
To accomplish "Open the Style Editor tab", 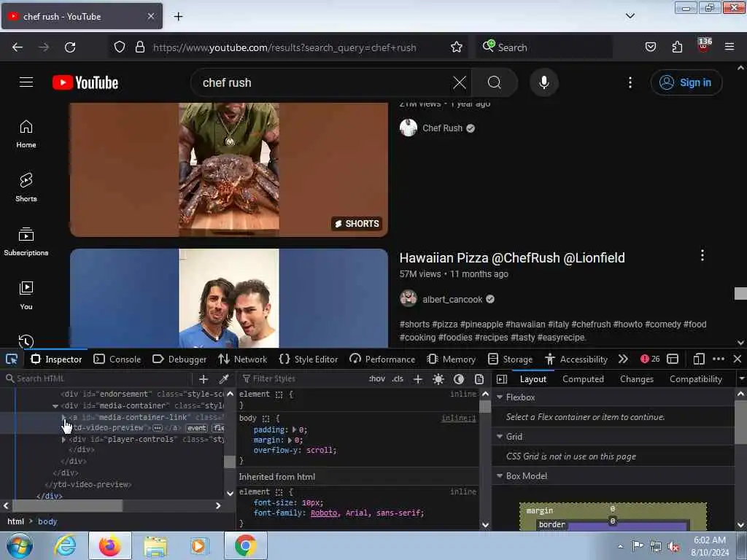I will click(x=309, y=359).
